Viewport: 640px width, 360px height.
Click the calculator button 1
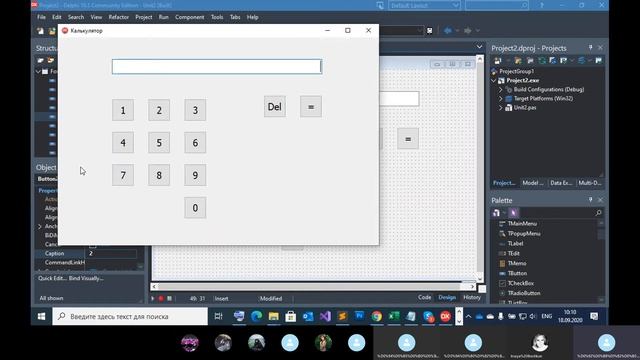(x=123, y=110)
